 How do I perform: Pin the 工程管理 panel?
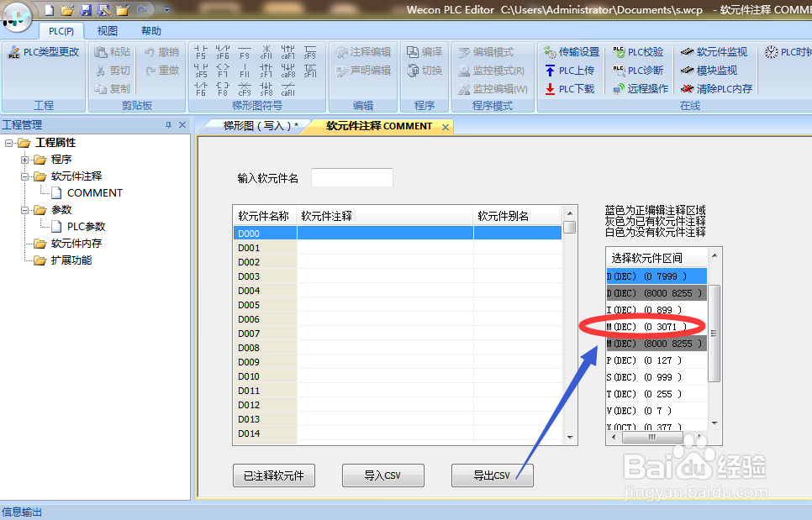[x=168, y=124]
